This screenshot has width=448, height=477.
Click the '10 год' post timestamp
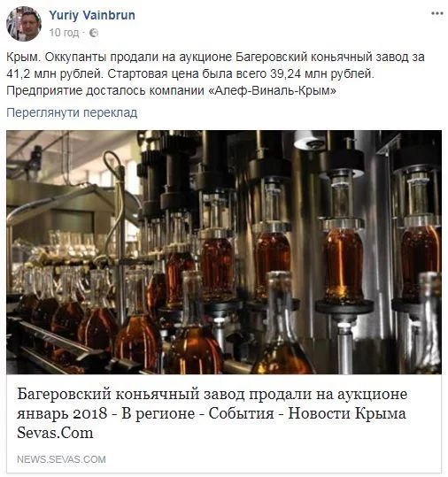tap(64, 33)
